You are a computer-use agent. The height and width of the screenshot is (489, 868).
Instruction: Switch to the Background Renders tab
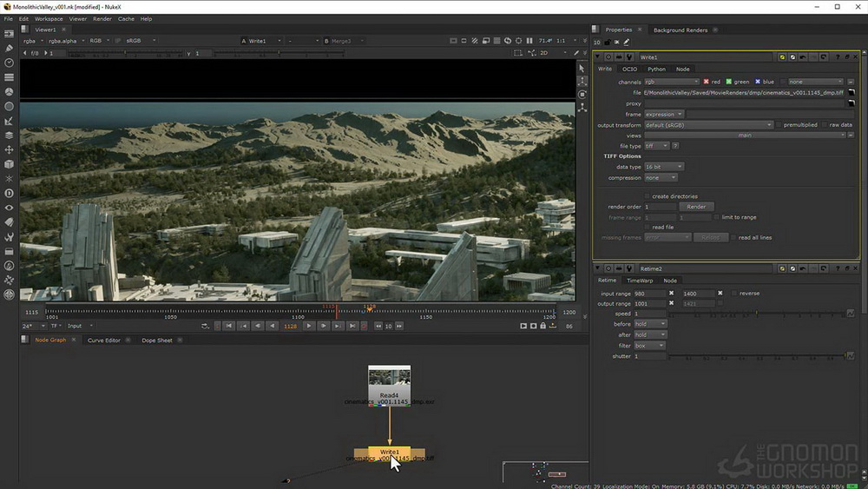tap(681, 30)
